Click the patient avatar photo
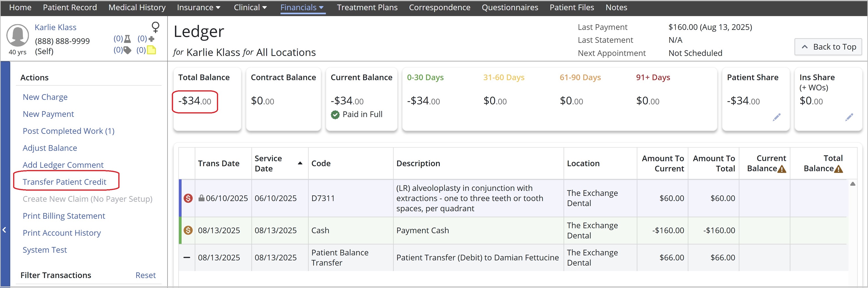 (18, 35)
